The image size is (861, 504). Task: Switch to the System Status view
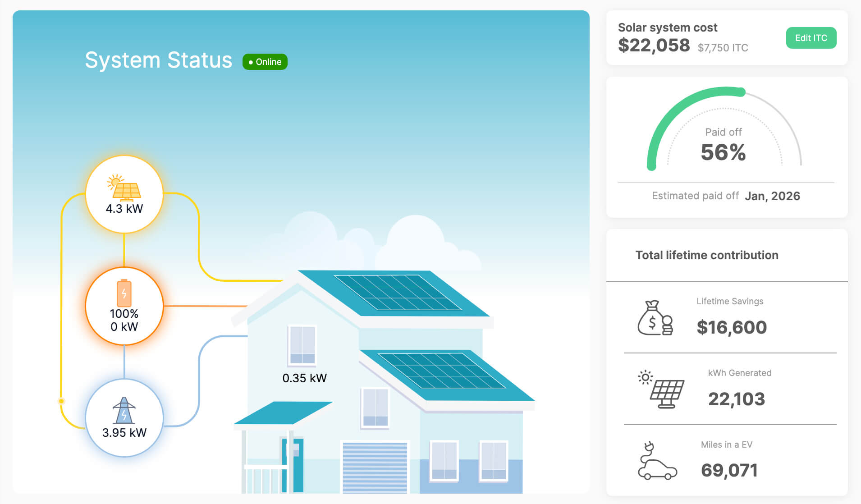click(x=159, y=59)
